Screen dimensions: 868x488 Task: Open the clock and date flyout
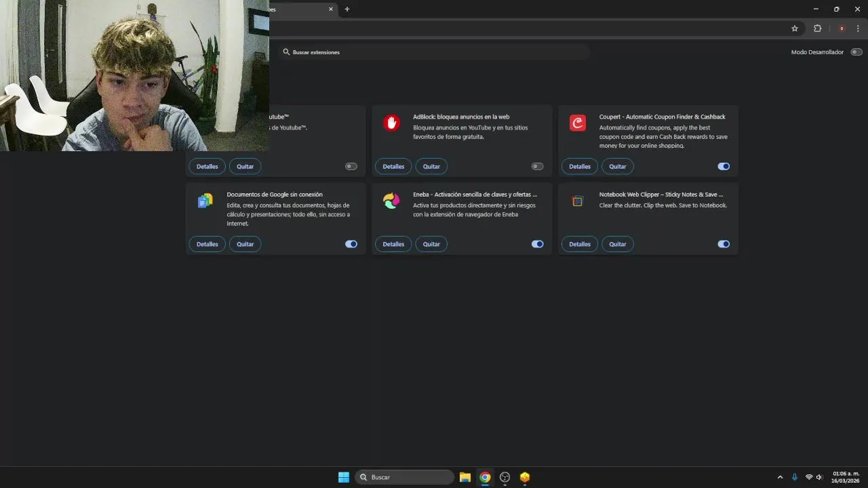coord(846,477)
